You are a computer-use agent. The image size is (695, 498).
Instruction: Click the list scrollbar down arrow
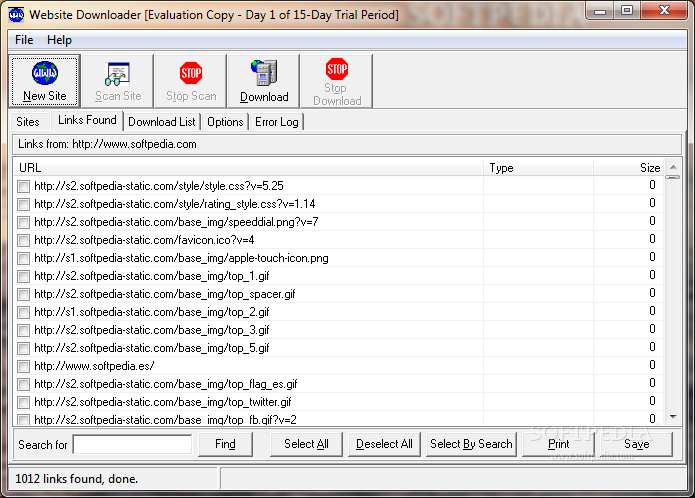pos(673,416)
